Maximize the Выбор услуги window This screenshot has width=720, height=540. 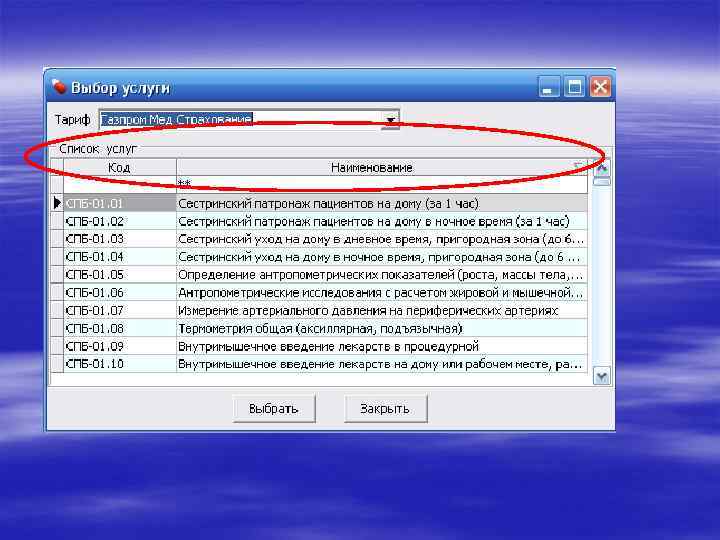(x=574, y=87)
